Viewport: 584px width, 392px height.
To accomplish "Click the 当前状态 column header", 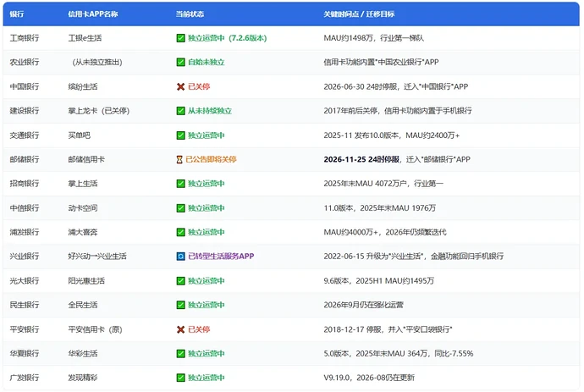I will click(190, 14).
